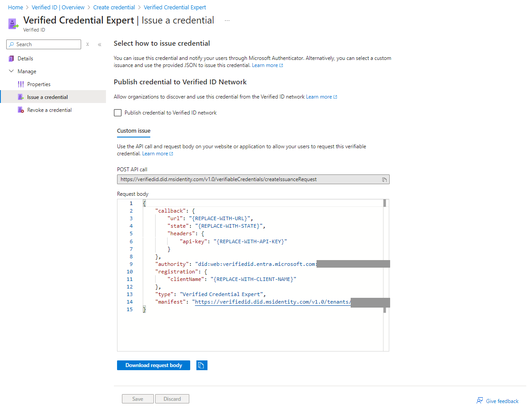Copy request body with blue copy button

202,365
